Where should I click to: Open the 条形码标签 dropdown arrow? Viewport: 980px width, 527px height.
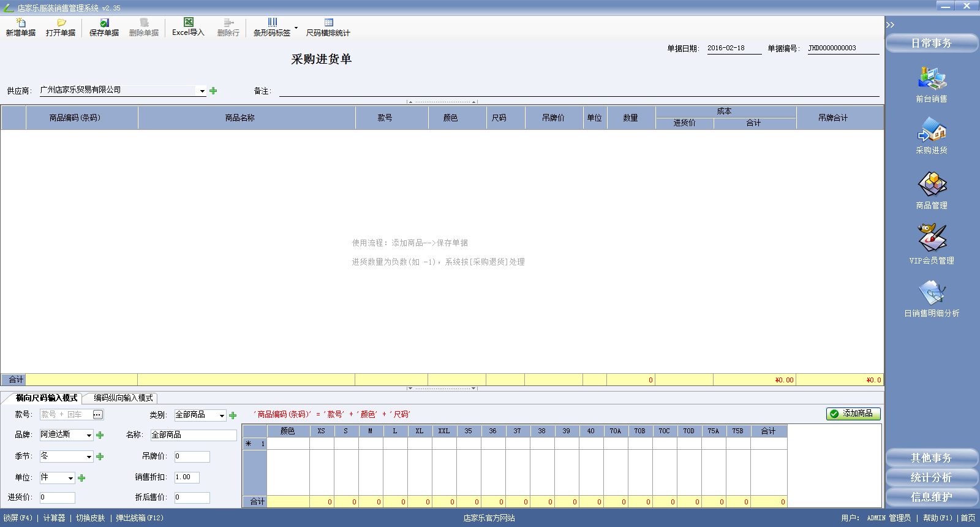tap(296, 28)
